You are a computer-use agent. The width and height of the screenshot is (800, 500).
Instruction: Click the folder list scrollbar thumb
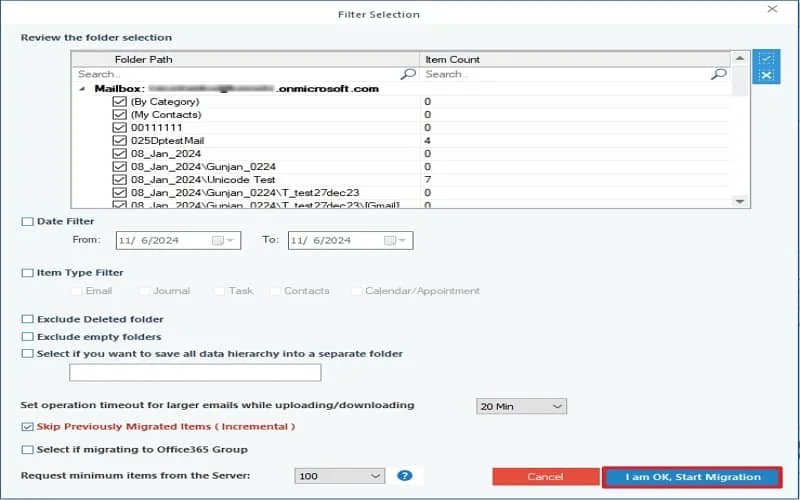[740, 81]
